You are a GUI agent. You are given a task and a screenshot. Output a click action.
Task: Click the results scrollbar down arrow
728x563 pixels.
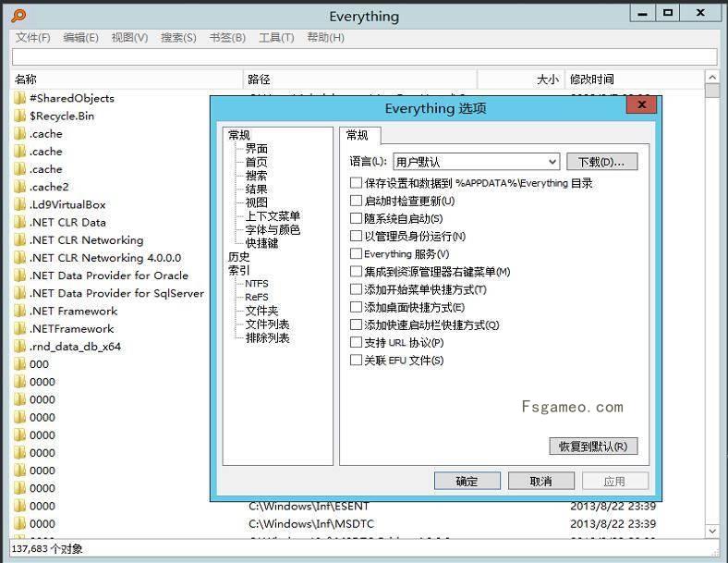712,531
